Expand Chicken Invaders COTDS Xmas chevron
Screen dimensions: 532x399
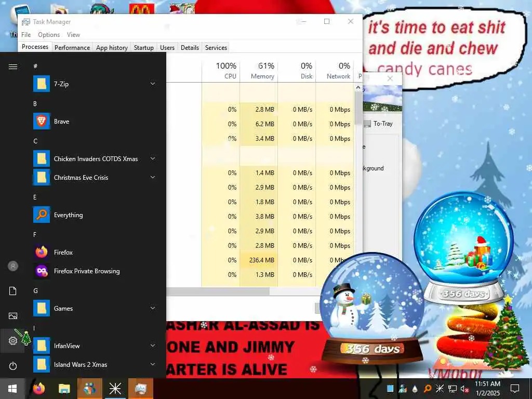pos(153,159)
